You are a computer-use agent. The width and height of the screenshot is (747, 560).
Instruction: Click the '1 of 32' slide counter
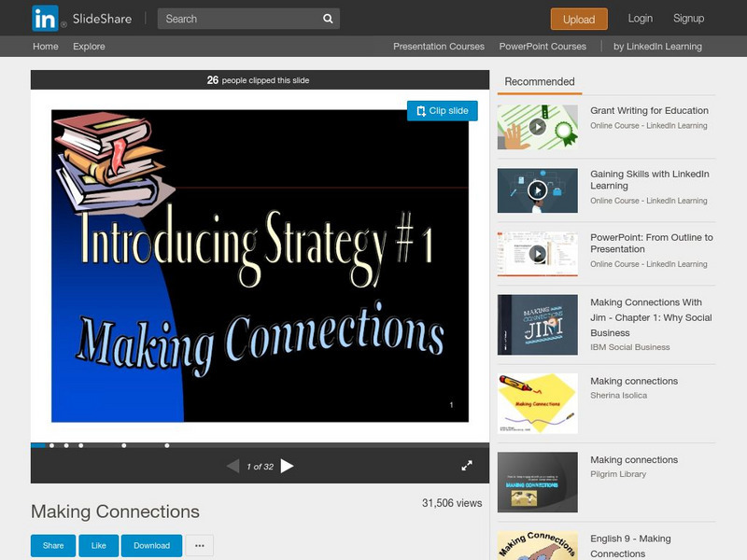coord(261,467)
